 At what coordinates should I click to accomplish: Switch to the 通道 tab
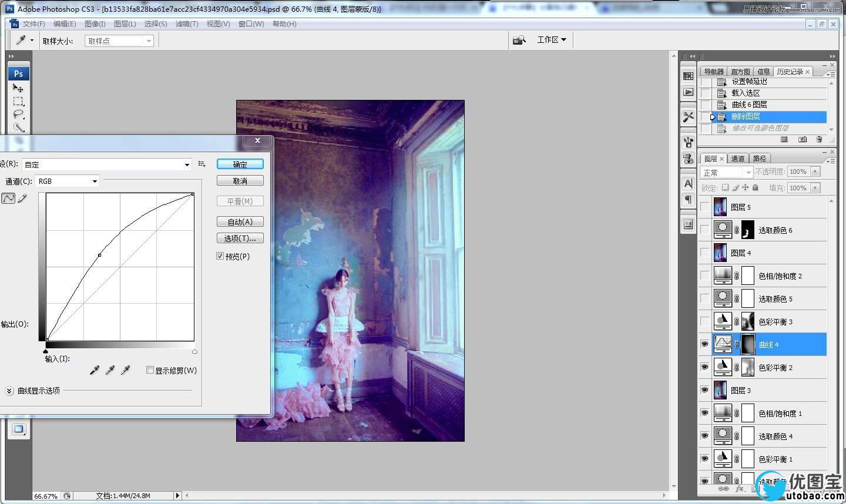pos(738,159)
